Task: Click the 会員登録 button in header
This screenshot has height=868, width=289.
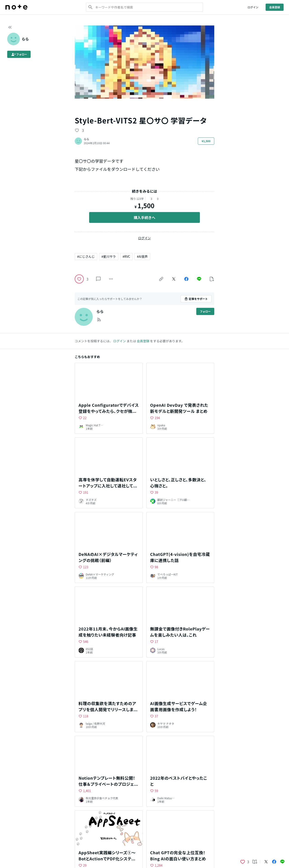Action: 274,7
